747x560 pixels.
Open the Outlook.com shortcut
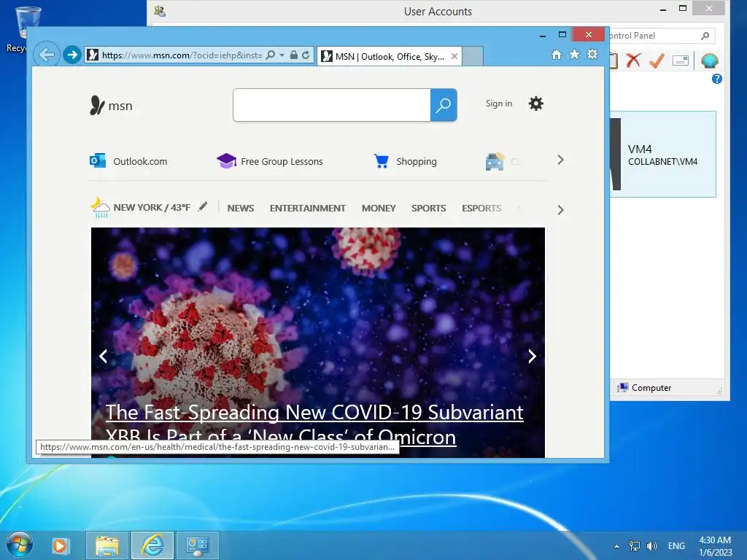tap(128, 161)
